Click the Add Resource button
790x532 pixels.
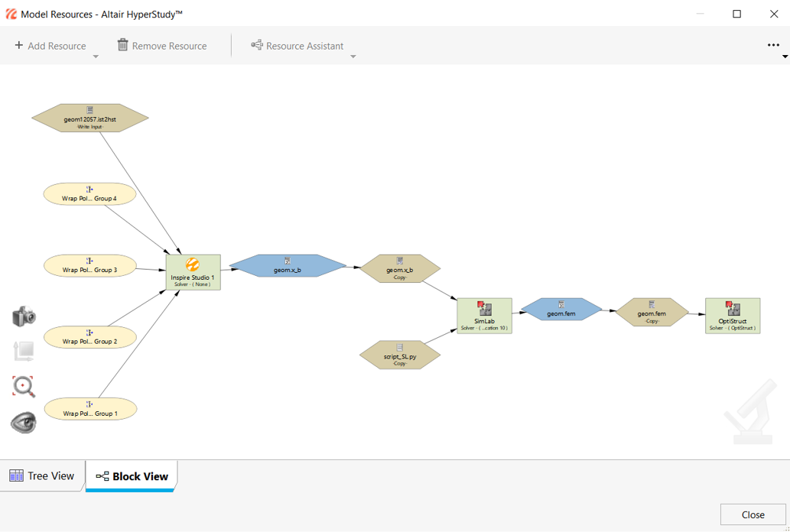coord(50,46)
